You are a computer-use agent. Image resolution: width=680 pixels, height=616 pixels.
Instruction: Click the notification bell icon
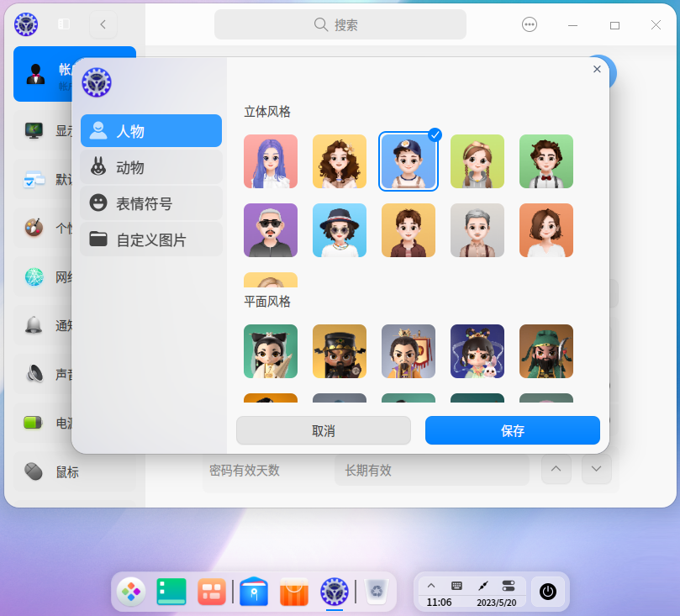pos(34,325)
